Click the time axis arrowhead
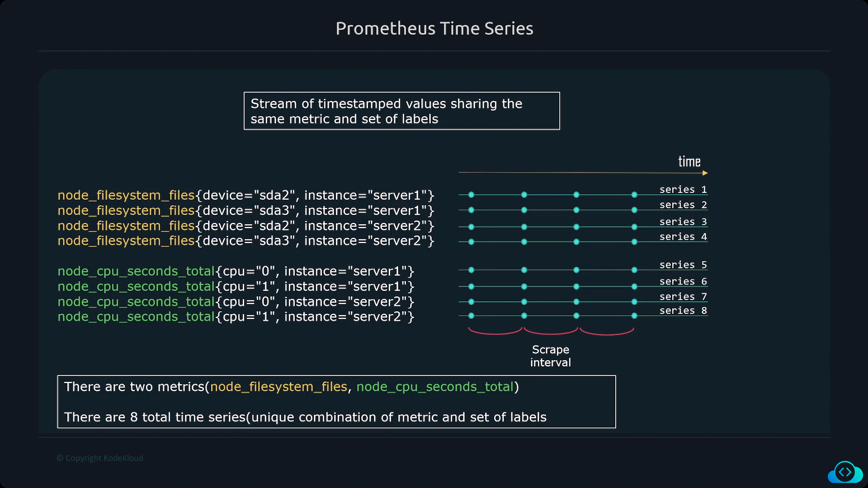Viewport: 868px width, 488px height. (705, 173)
